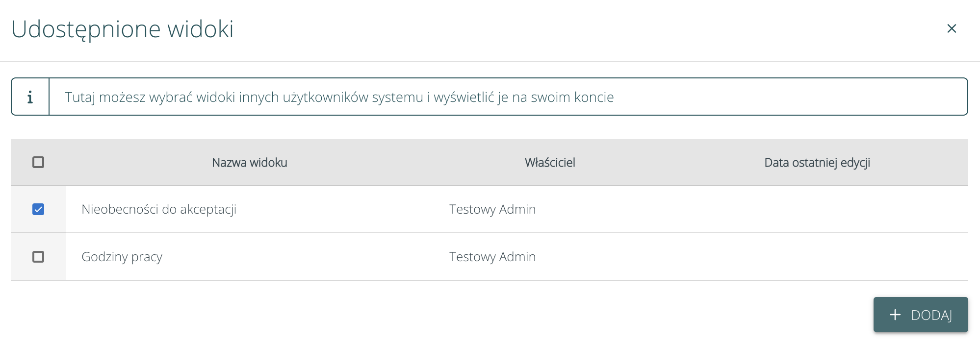Screen dimensions: 980x343
Task: Click the info icon in the banner
Action: coord(30,97)
